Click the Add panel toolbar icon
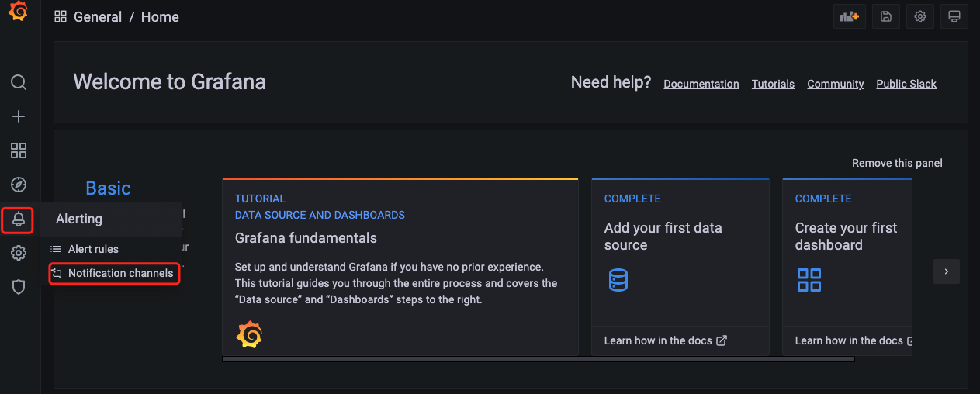The height and width of the screenshot is (394, 980). point(849,16)
